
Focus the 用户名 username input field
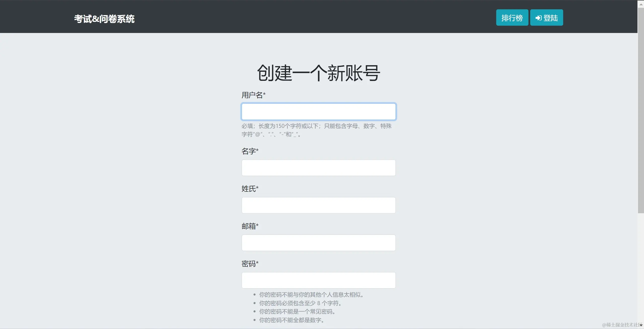(318, 112)
